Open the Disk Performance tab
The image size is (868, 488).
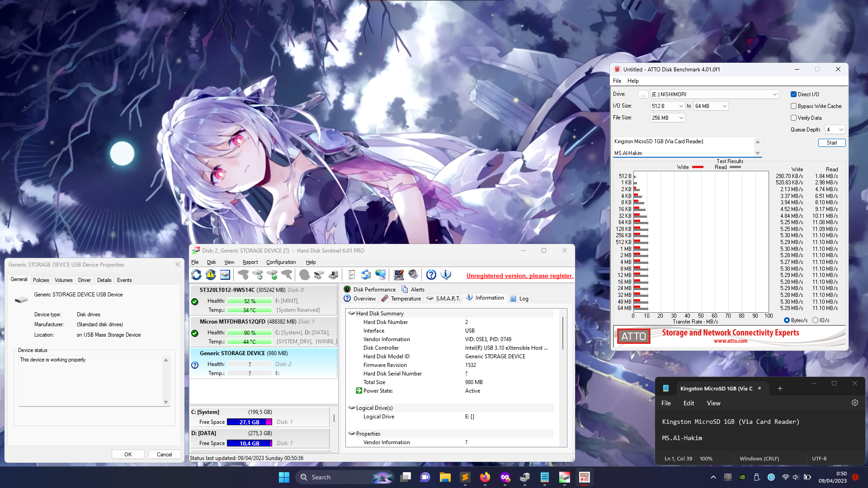click(x=370, y=290)
